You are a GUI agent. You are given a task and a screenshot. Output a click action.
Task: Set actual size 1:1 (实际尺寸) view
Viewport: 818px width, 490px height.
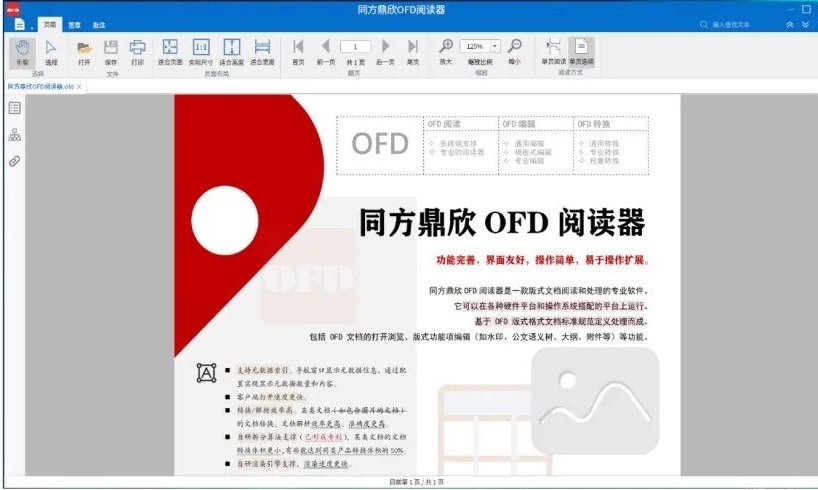(x=201, y=52)
